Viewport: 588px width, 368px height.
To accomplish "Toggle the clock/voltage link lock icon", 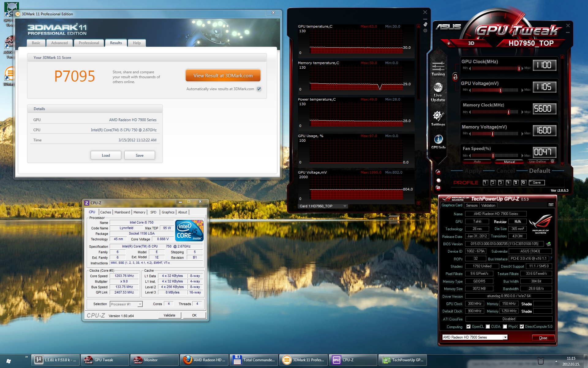I will coord(455,77).
